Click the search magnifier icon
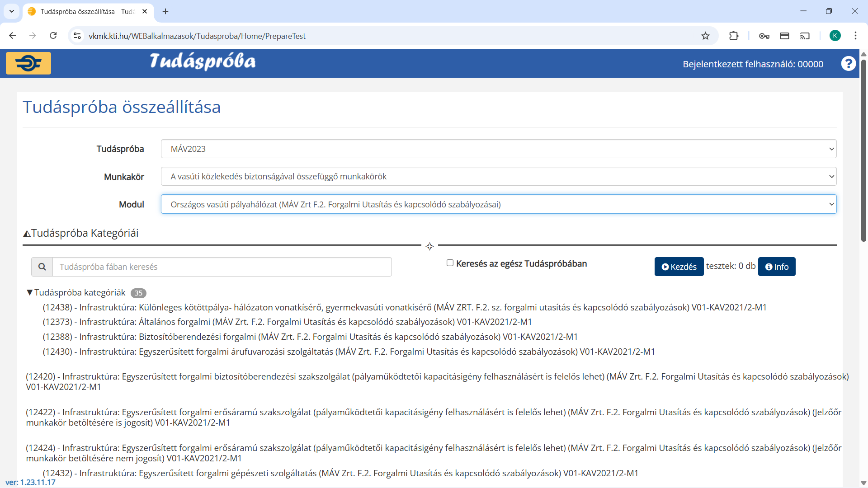 42,267
